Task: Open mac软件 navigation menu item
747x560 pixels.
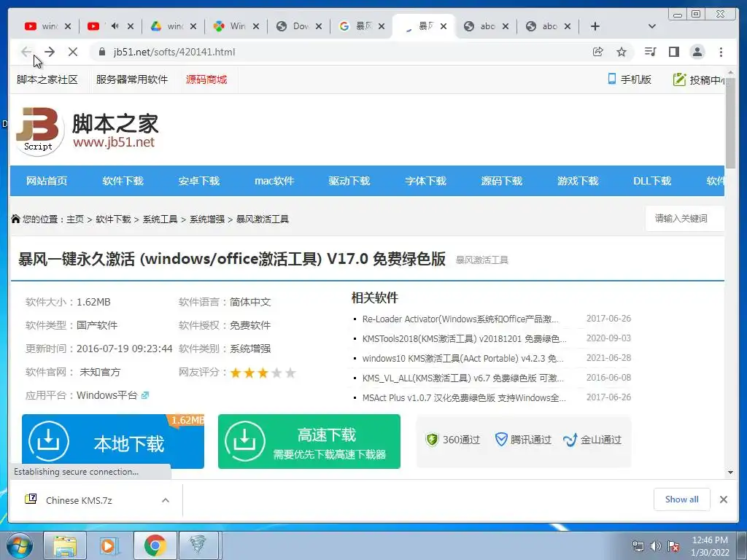Action: point(274,181)
